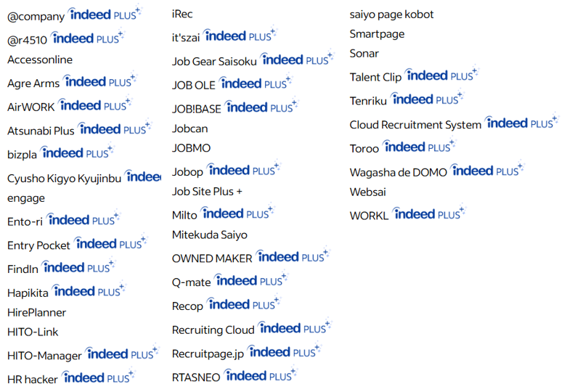Open Mitekuda Saiyo entry
This screenshot has height=392, width=567.
coord(210,235)
